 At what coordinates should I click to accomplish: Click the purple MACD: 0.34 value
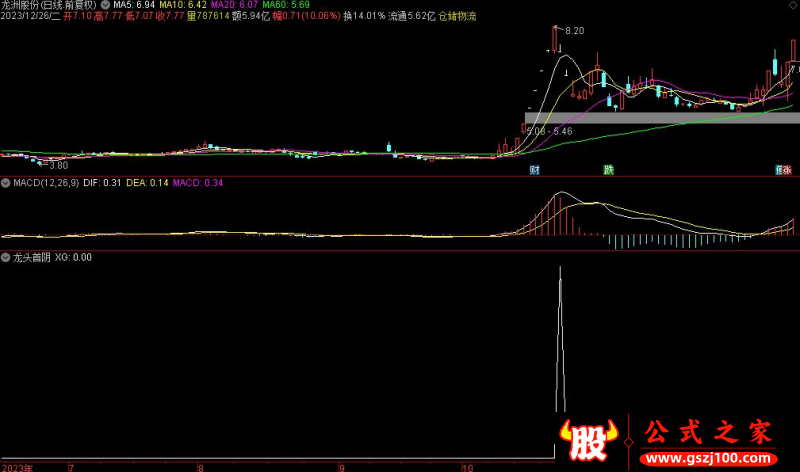(x=197, y=183)
